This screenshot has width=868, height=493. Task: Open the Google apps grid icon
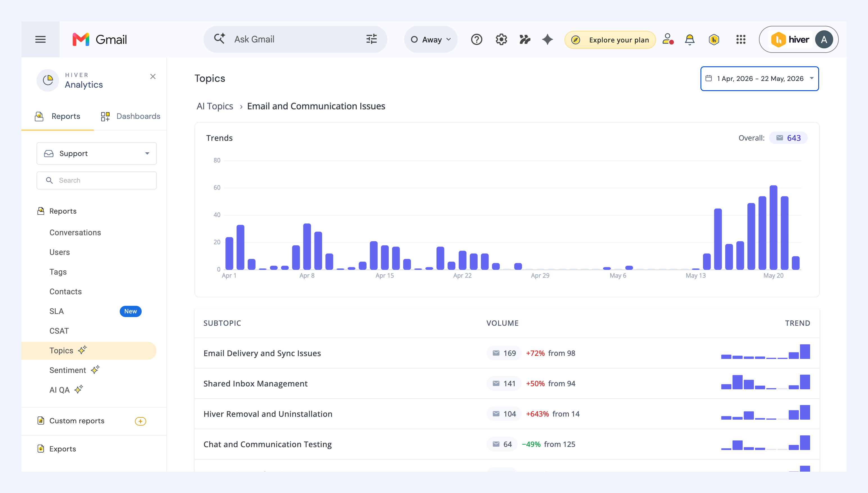(x=741, y=40)
